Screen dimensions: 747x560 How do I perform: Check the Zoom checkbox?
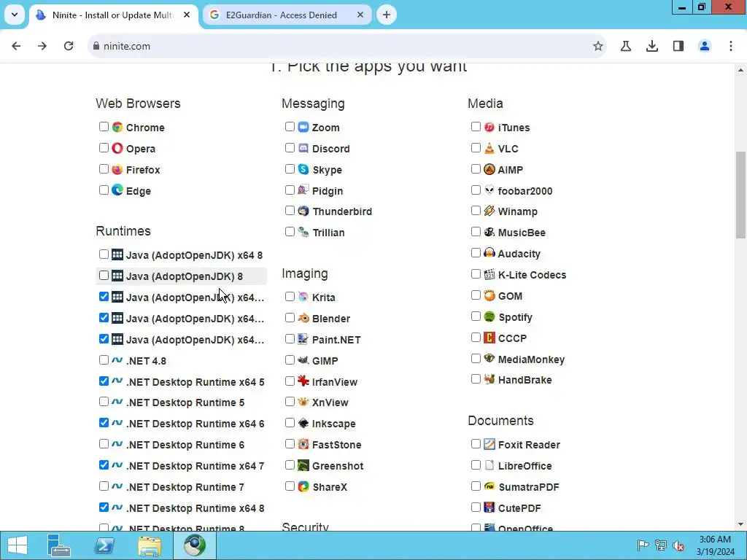[290, 127]
